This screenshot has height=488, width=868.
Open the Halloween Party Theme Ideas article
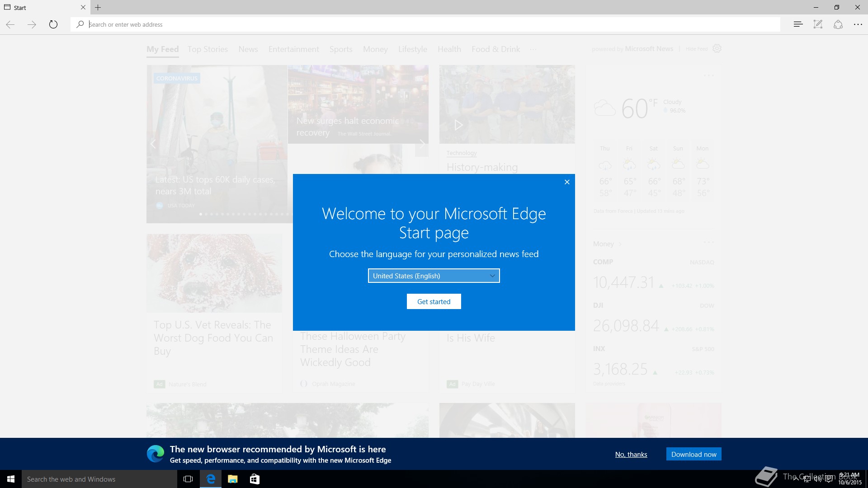point(353,349)
